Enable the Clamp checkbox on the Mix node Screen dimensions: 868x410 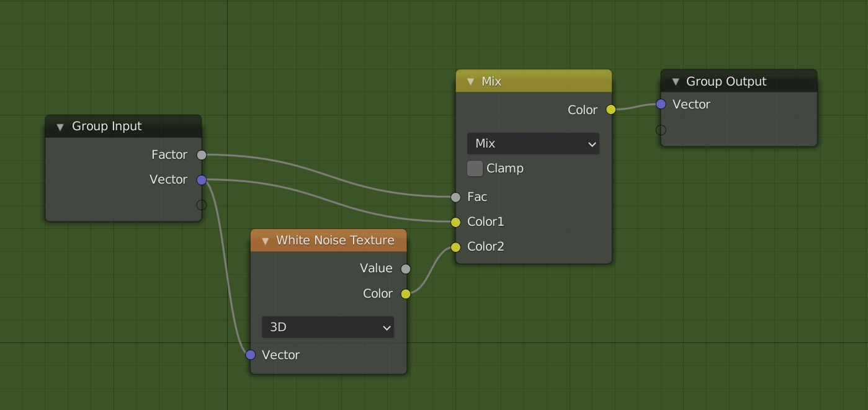pos(475,168)
